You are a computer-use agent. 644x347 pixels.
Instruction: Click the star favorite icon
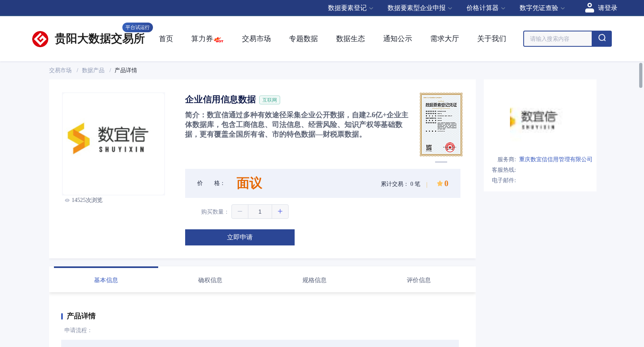pyautogui.click(x=440, y=183)
